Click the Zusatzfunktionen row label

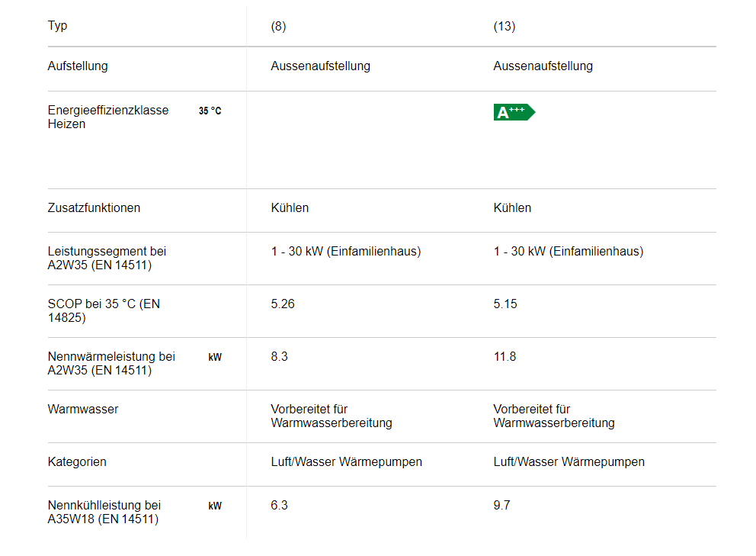(94, 207)
